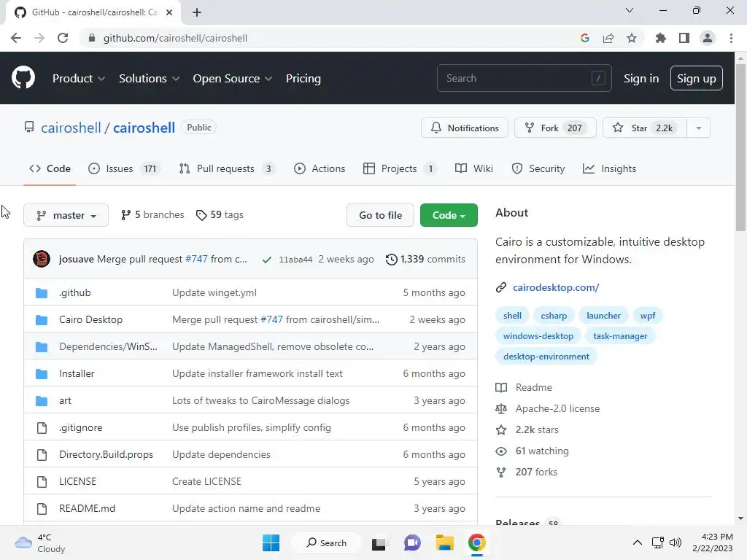Open the cairodesktop.com link
The height and width of the screenshot is (560, 747).
pyautogui.click(x=555, y=287)
